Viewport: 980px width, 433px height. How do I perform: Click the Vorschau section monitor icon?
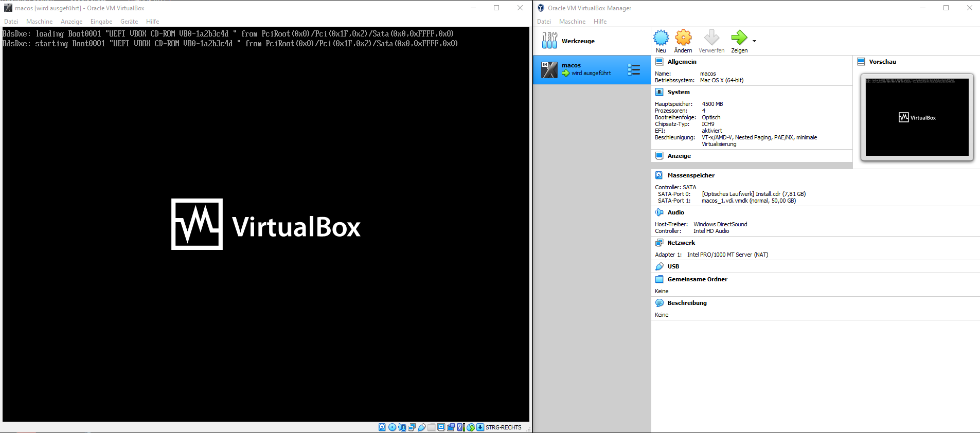[x=861, y=62]
